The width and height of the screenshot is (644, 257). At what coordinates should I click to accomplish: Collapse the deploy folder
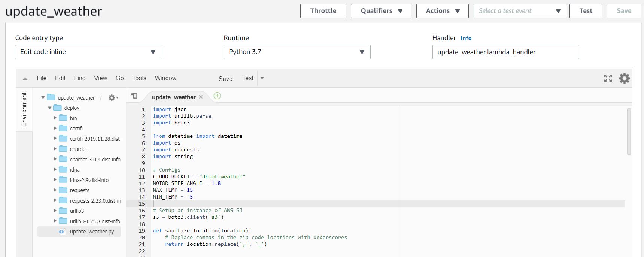(49, 108)
